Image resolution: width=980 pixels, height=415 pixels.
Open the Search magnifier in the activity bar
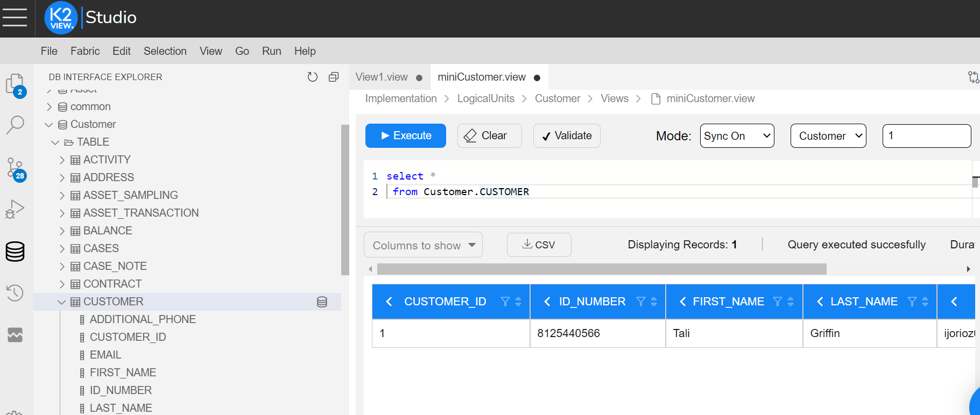tap(15, 125)
